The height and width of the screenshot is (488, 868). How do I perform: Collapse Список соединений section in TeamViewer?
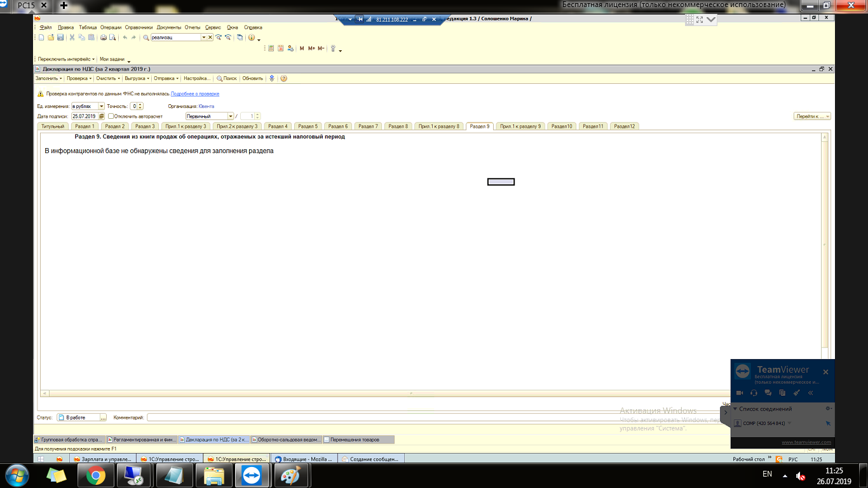735,409
